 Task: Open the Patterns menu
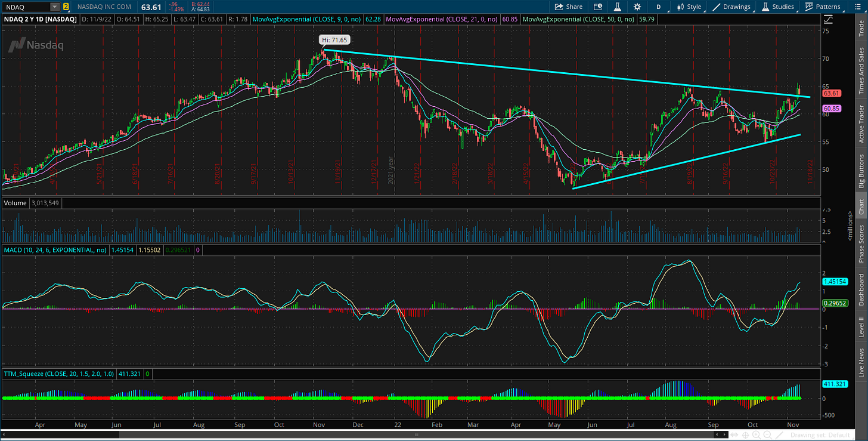click(823, 7)
